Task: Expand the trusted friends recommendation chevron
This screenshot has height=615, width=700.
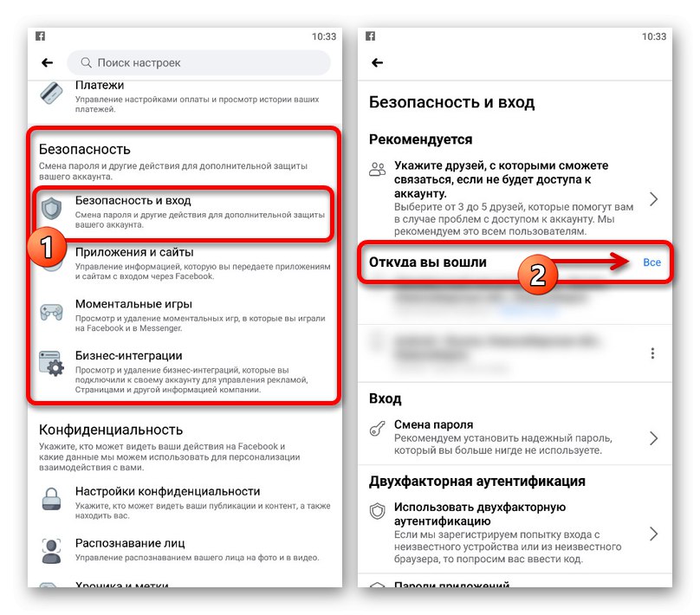Action: click(x=653, y=199)
